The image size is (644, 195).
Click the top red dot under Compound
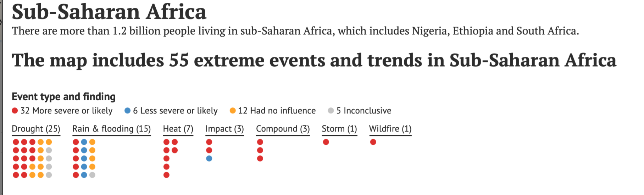(260, 142)
